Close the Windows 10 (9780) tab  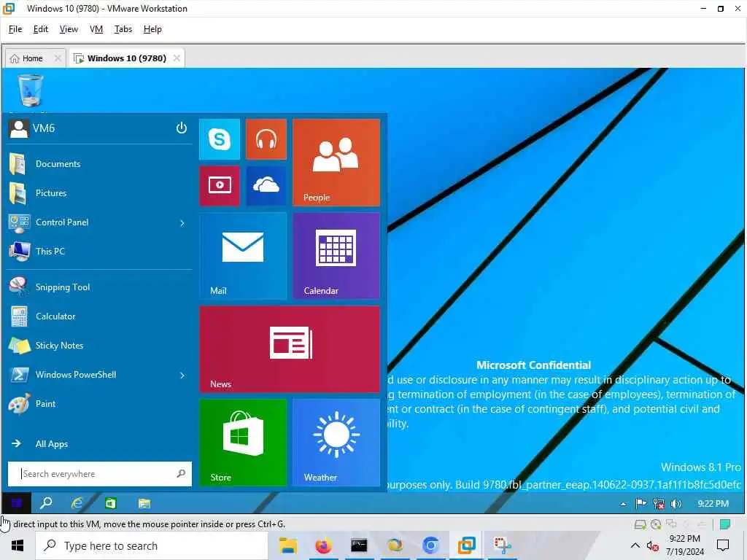[177, 58]
